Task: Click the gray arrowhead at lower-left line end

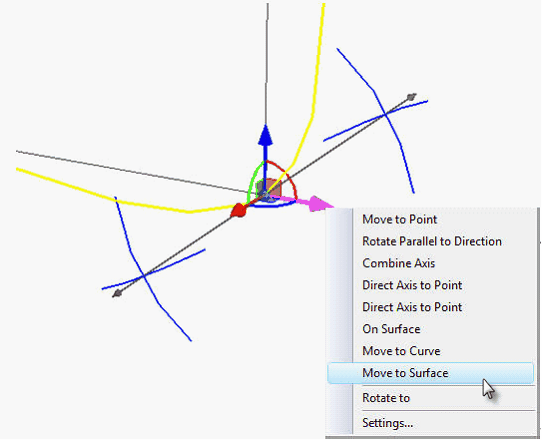Action: [x=118, y=293]
